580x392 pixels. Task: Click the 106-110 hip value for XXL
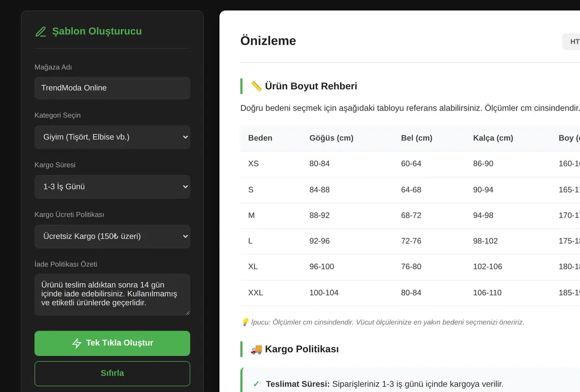[487, 293]
